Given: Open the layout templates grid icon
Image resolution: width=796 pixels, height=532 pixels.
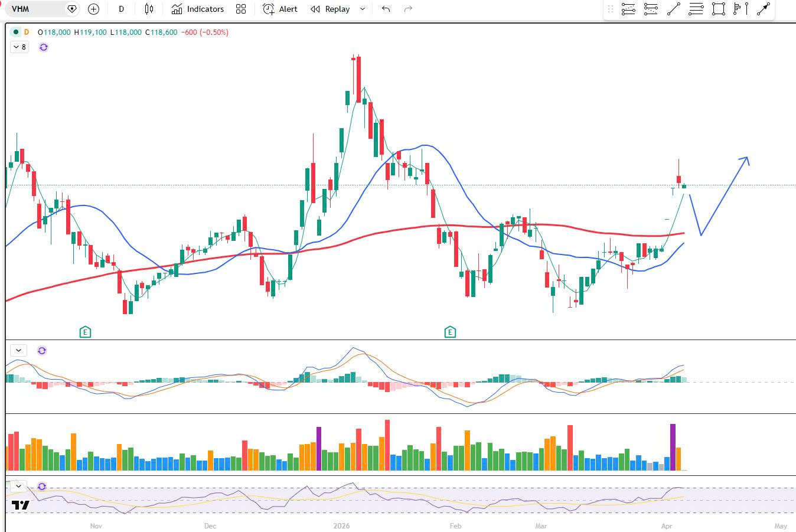Looking at the screenshot, I should pyautogui.click(x=241, y=9).
